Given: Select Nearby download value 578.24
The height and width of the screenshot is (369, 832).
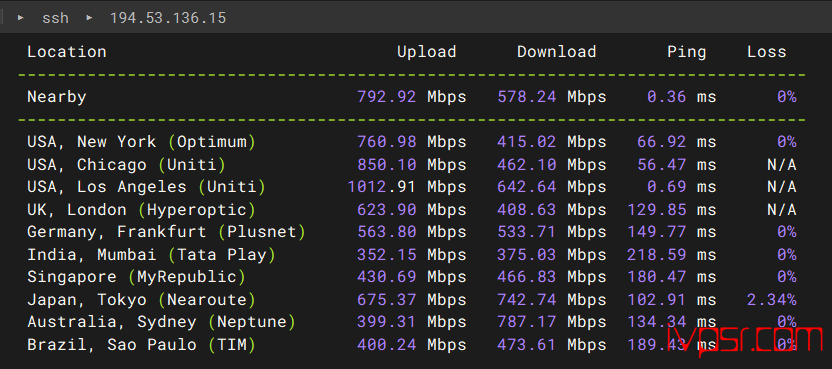Looking at the screenshot, I should [527, 97].
